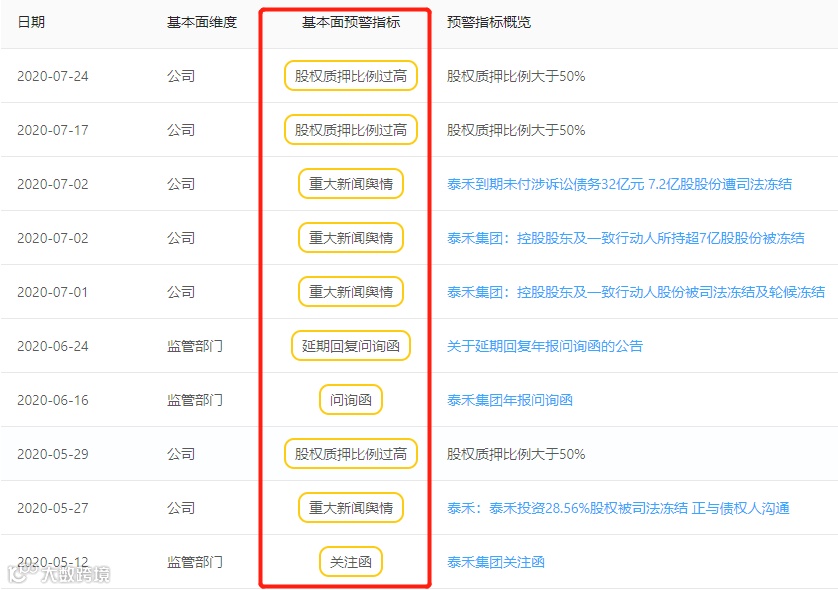Click 监管部门 in the 2020-06-16 row
The height and width of the screenshot is (590, 838).
click(x=195, y=400)
